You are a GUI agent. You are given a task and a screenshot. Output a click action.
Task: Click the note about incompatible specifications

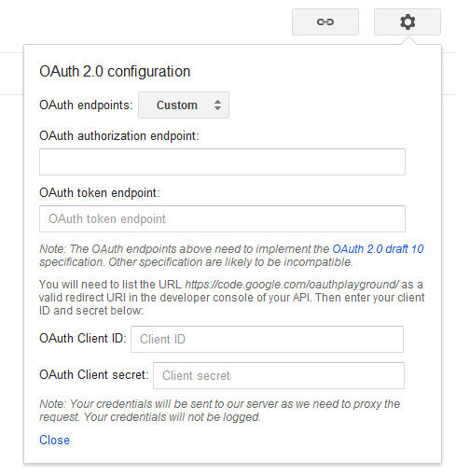[x=231, y=256]
